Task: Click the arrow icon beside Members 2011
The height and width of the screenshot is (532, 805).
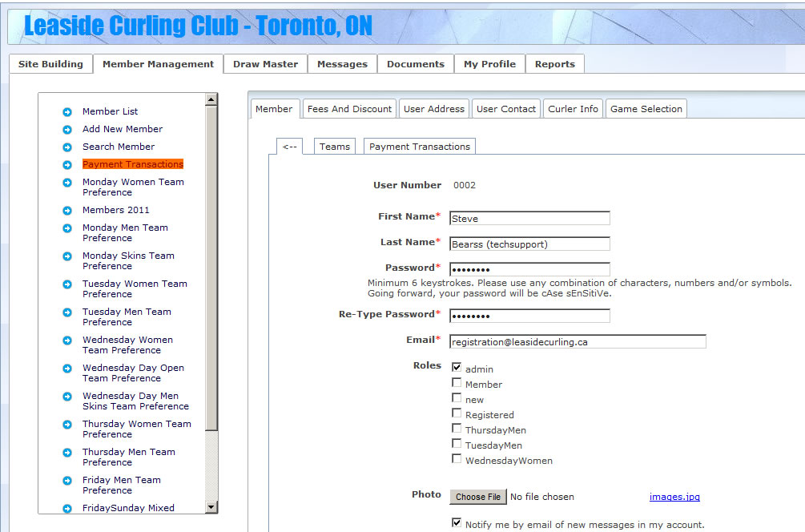Action: (67, 211)
